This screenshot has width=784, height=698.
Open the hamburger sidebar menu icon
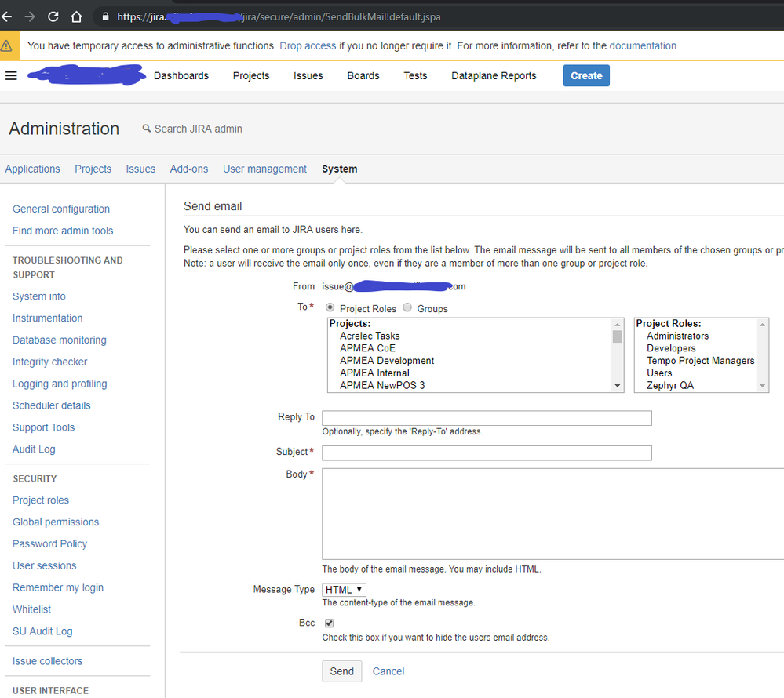tap(11, 75)
